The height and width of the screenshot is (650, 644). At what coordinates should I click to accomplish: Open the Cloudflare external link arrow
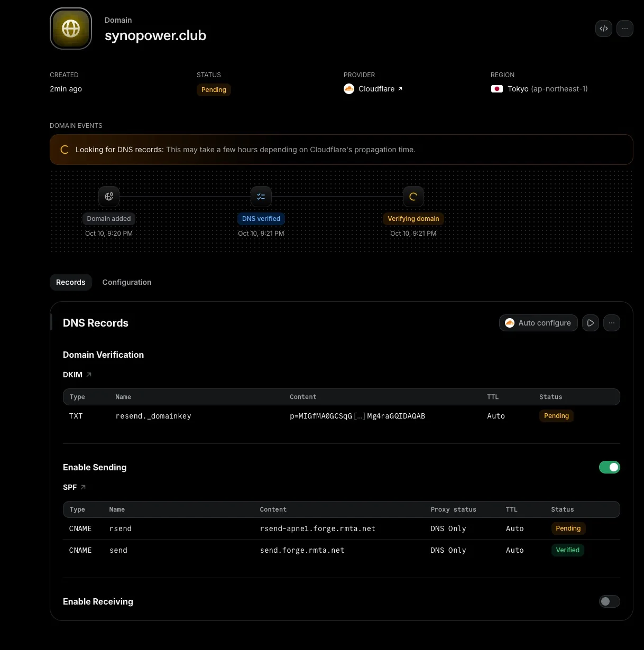coord(400,89)
